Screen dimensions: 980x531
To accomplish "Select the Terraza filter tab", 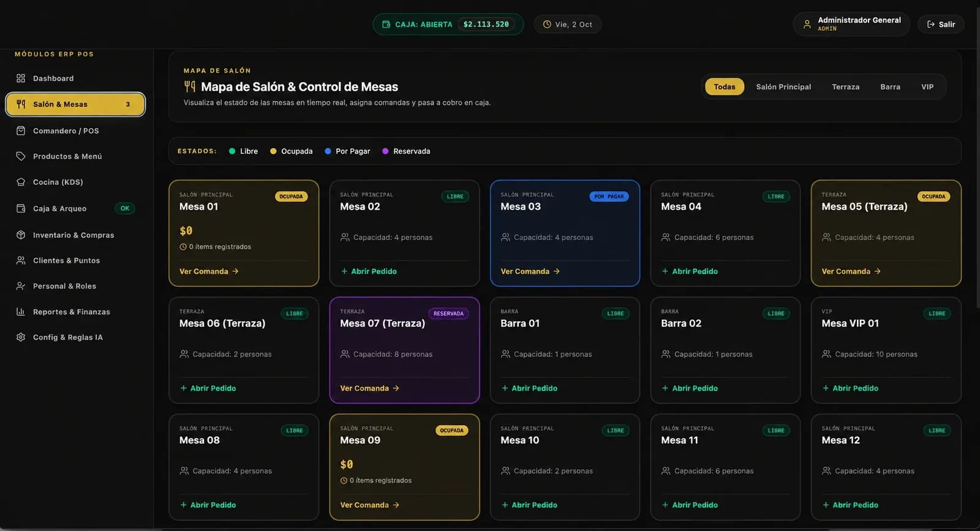I will (x=845, y=87).
